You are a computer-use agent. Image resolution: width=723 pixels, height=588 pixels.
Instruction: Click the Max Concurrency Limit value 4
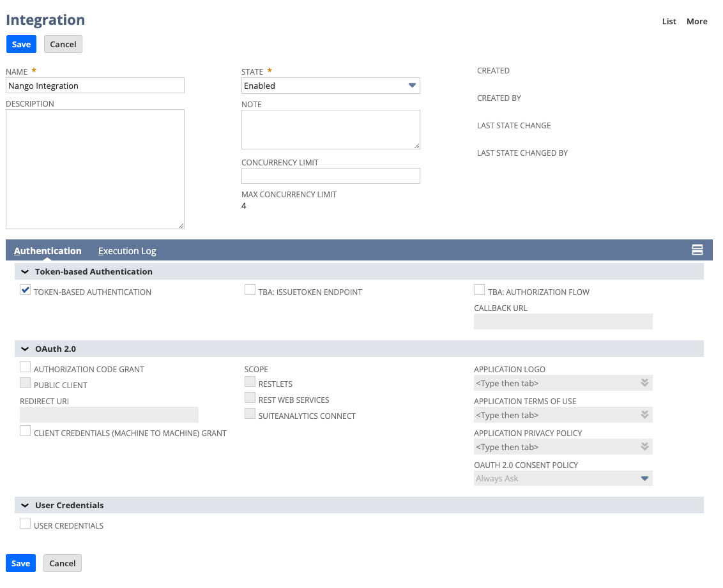point(244,206)
